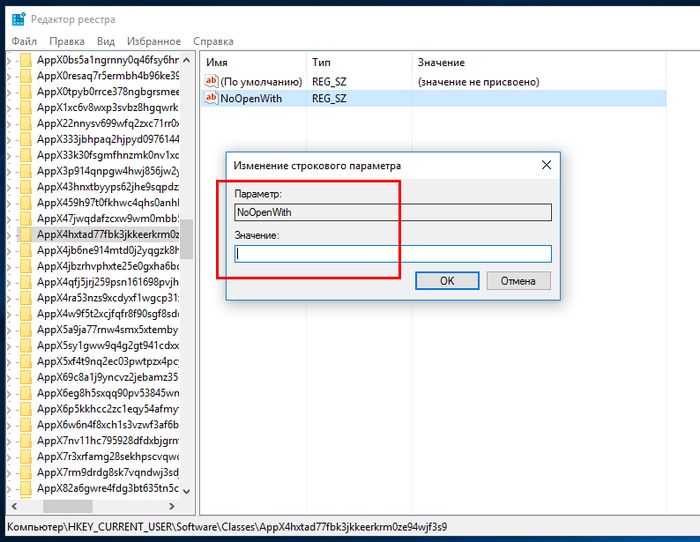The width and height of the screenshot is (700, 542).
Task: Click REG_SZ type of NoOpenWith row
Action: (x=329, y=98)
